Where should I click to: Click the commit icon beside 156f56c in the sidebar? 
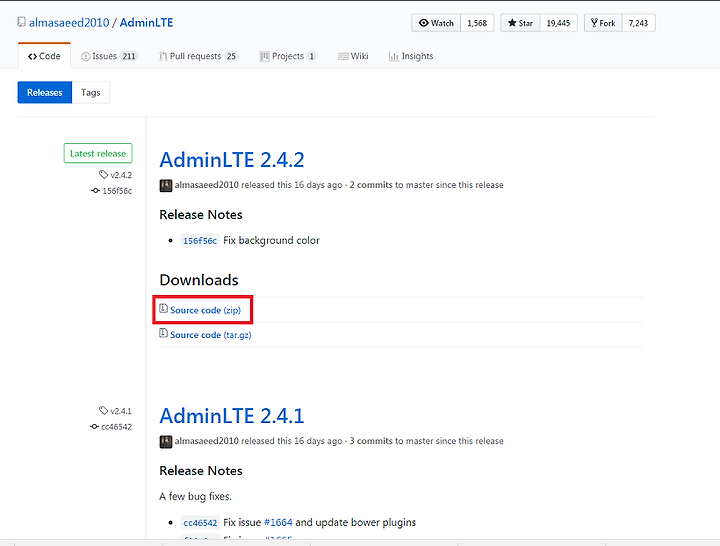coord(96,191)
